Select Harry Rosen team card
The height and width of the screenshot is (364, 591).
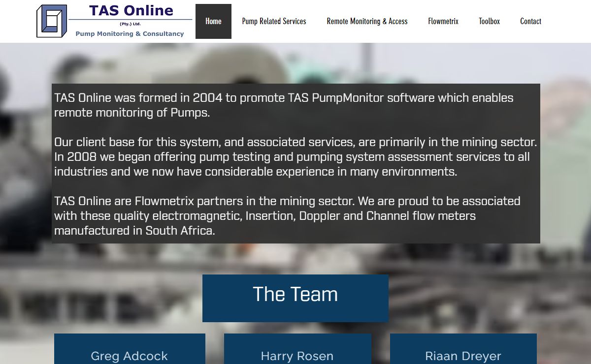tap(297, 349)
